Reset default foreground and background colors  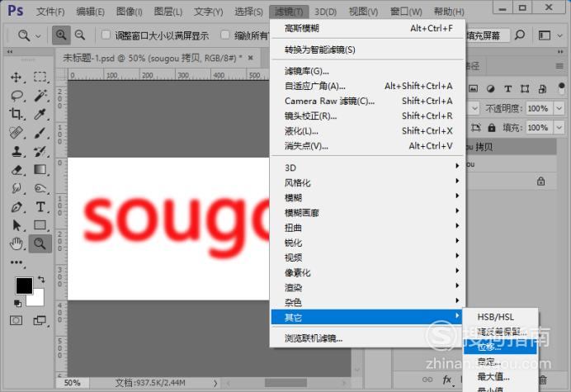[17, 303]
